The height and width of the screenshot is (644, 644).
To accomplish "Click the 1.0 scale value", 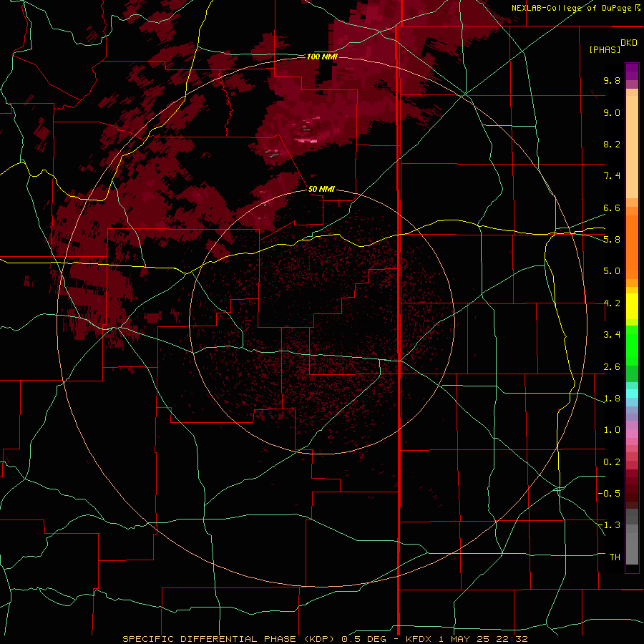I will click(612, 430).
